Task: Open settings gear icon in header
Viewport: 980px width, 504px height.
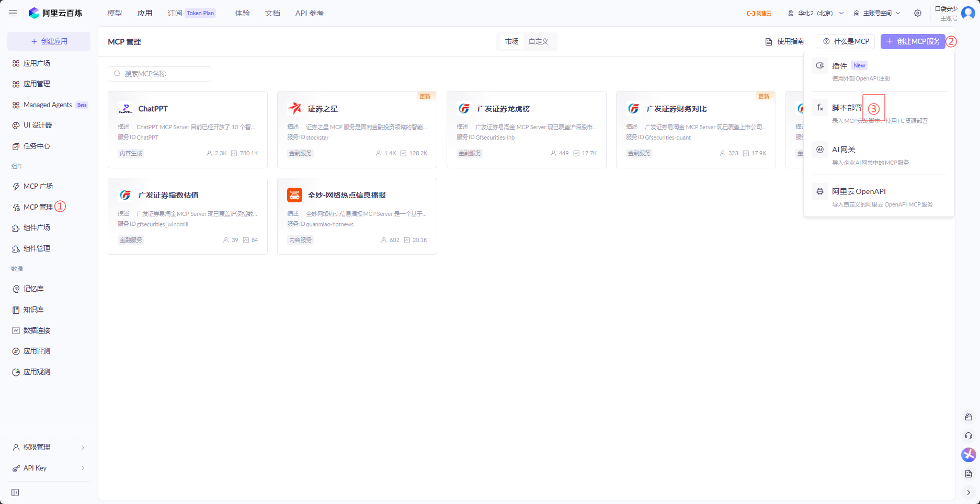Action: pyautogui.click(x=918, y=13)
